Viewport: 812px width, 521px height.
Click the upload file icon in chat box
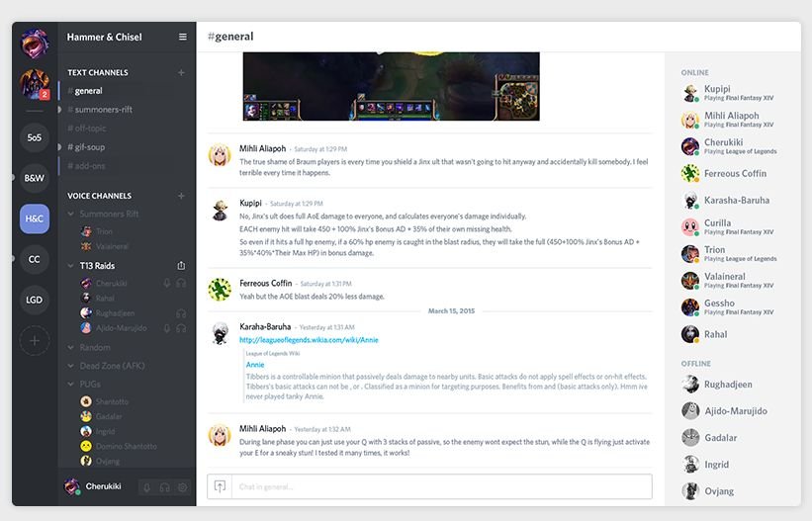(220, 486)
